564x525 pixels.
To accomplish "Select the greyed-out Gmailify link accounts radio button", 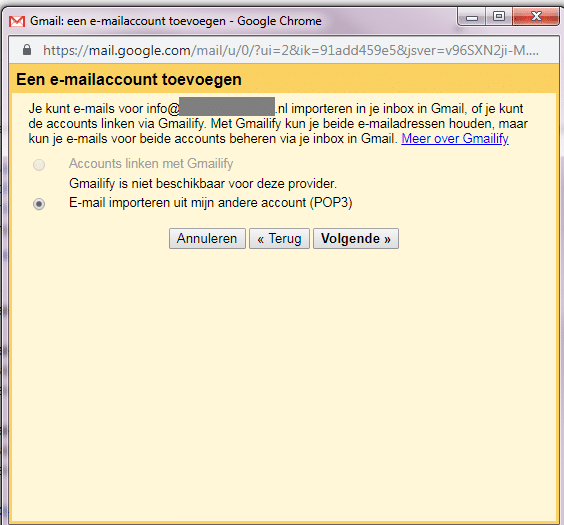I will tap(39, 165).
